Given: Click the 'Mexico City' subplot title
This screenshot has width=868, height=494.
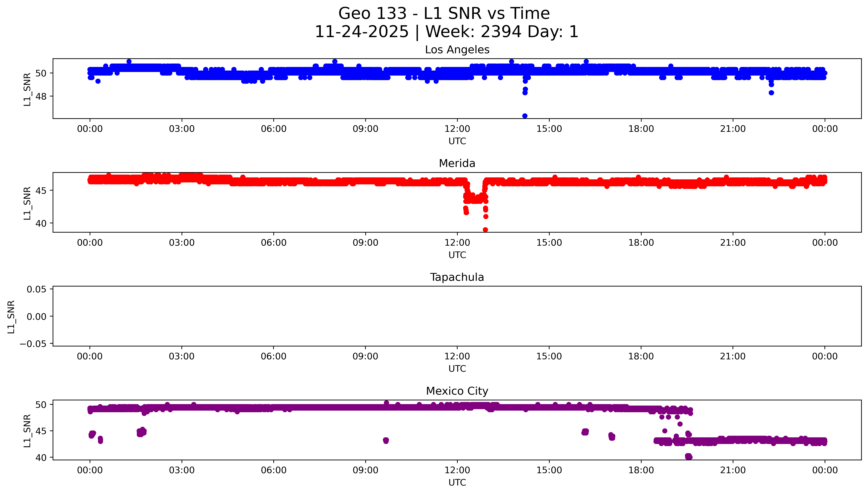Looking at the screenshot, I should (457, 391).
